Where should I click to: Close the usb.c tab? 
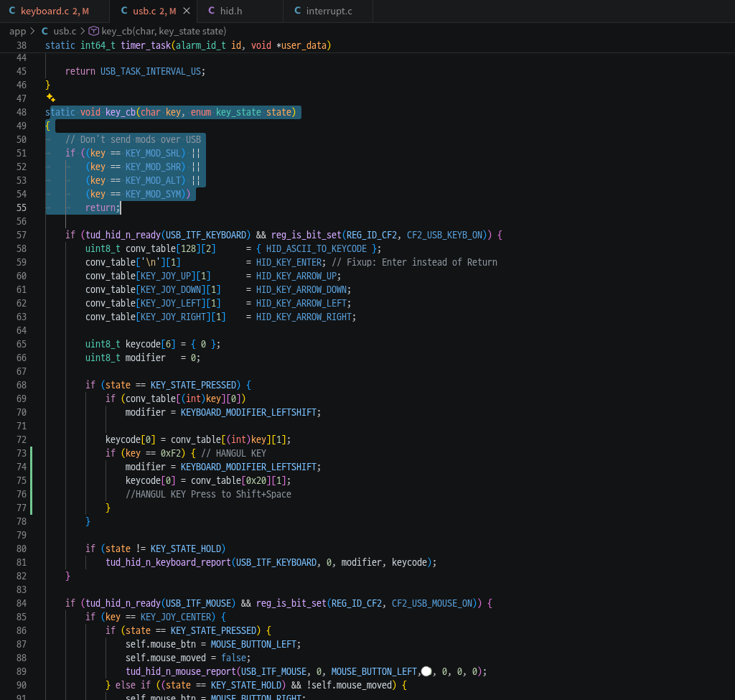187,11
